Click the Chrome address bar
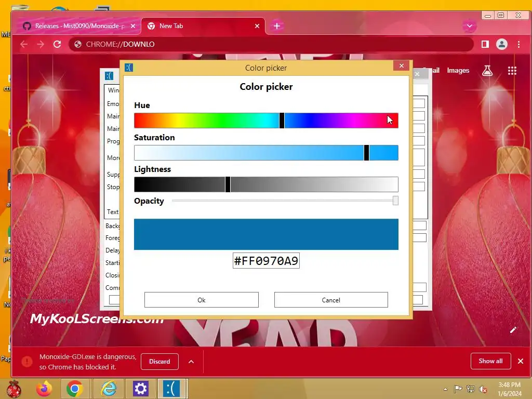 [271, 44]
